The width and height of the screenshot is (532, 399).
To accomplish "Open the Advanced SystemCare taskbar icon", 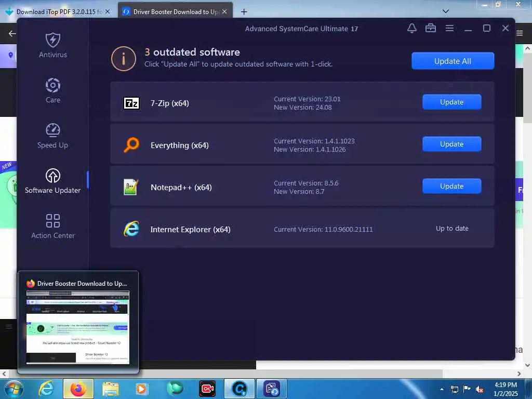I will (x=240, y=389).
